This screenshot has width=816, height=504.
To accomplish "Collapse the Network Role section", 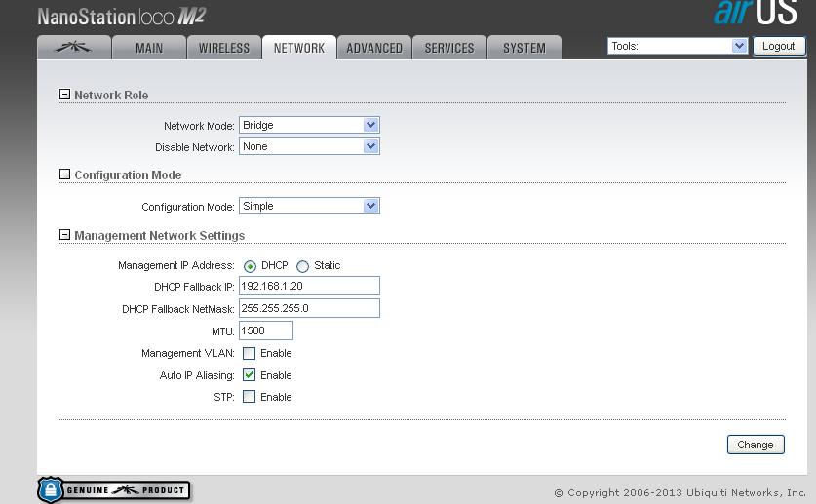I will (x=64, y=95).
